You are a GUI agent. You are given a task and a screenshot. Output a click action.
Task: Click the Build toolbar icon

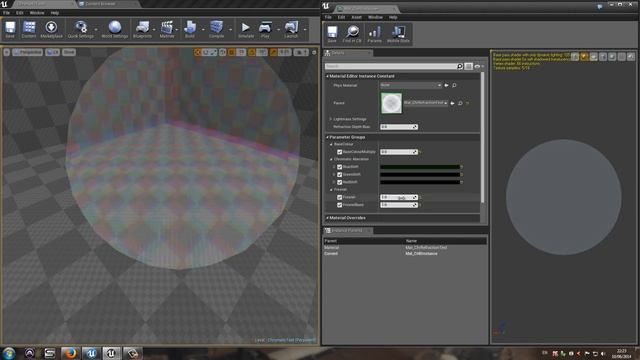190,29
